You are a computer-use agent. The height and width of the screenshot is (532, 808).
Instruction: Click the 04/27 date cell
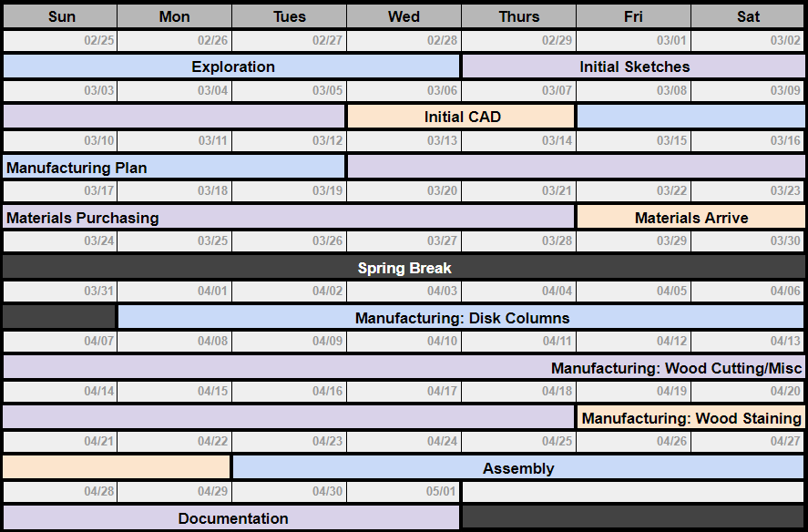tap(748, 442)
